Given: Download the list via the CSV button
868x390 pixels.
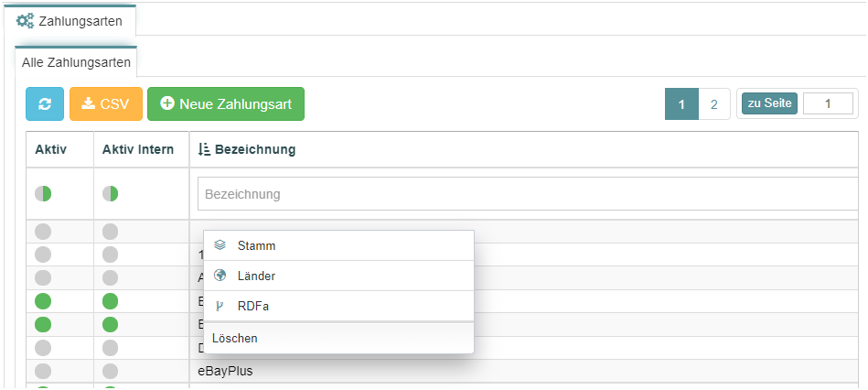Looking at the screenshot, I should (106, 103).
